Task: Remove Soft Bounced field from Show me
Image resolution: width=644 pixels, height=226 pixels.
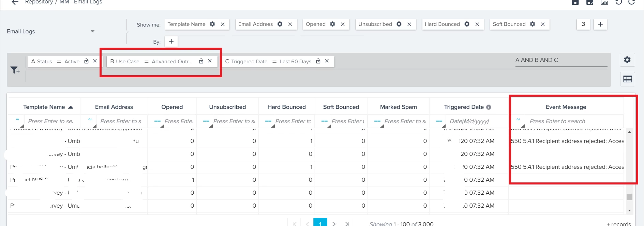Action: click(x=543, y=24)
